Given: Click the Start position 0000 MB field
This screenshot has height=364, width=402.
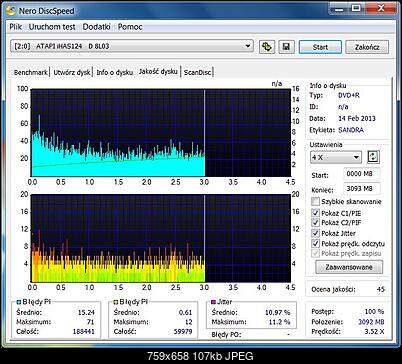Looking at the screenshot, I should [361, 174].
